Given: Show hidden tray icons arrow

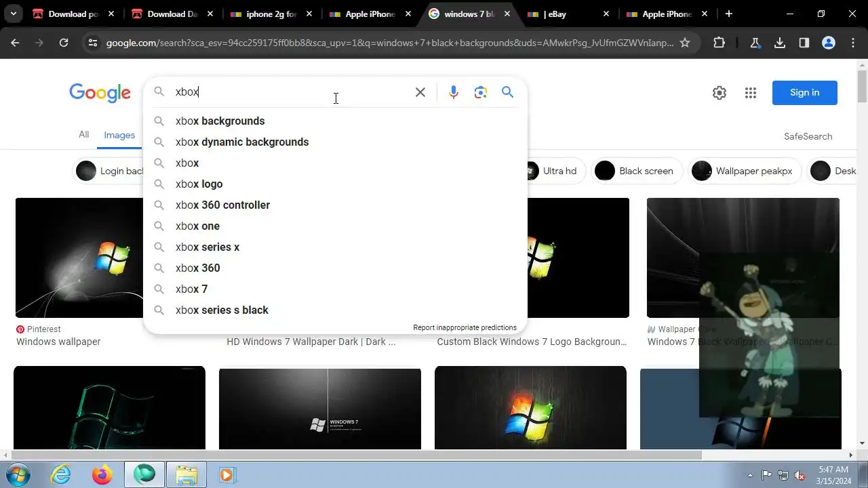Looking at the screenshot, I should pyautogui.click(x=750, y=475).
